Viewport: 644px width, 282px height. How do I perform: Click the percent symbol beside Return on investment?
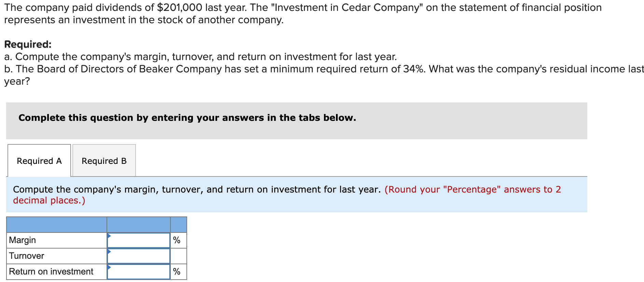coord(177,271)
